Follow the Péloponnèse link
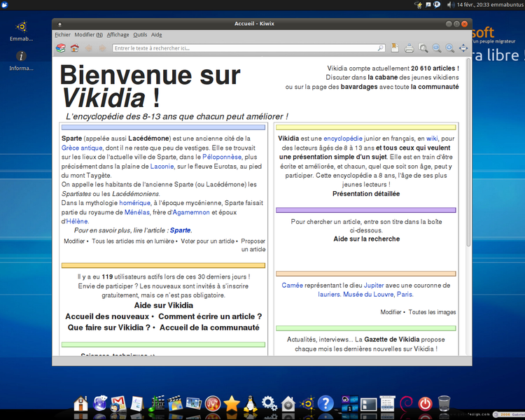 222,157
